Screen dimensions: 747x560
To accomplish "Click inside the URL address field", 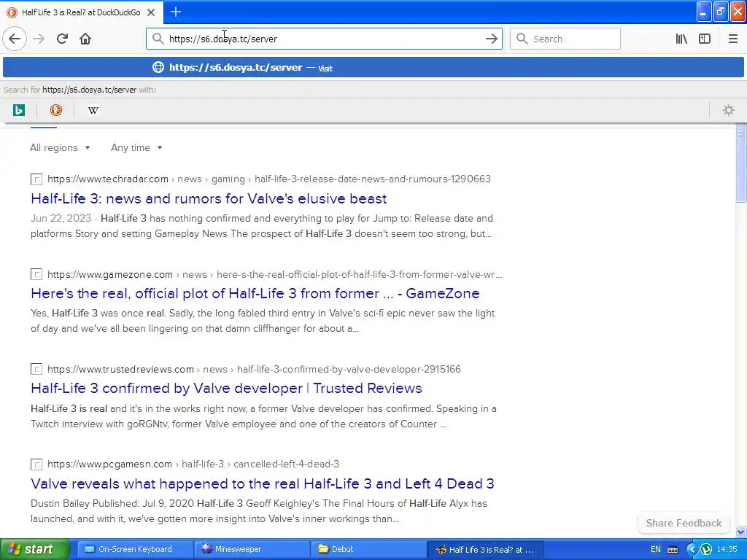I will coord(324,39).
